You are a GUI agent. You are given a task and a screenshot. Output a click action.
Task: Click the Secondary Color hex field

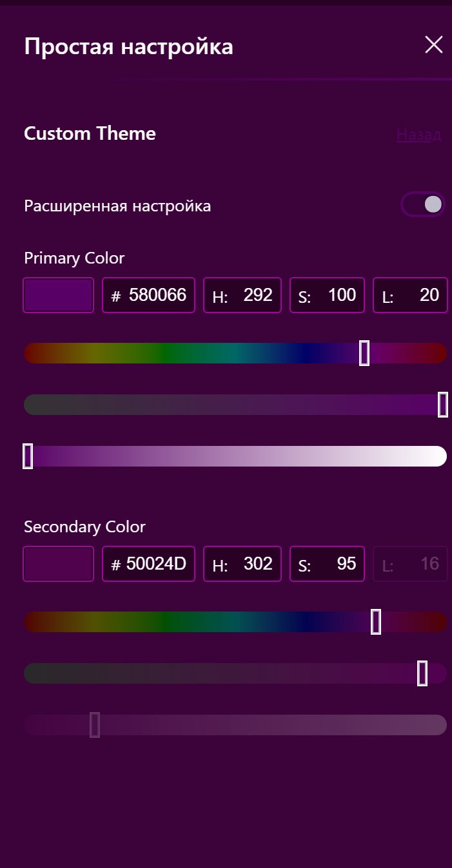[x=149, y=564]
